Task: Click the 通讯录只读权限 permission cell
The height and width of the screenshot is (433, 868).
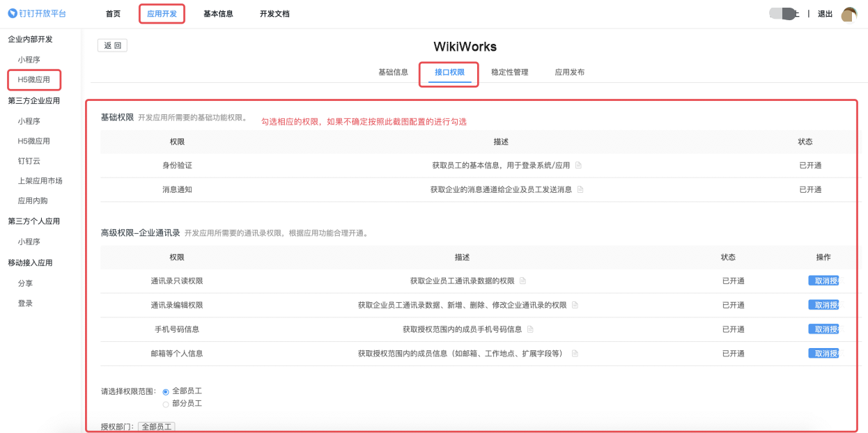Action: point(177,281)
